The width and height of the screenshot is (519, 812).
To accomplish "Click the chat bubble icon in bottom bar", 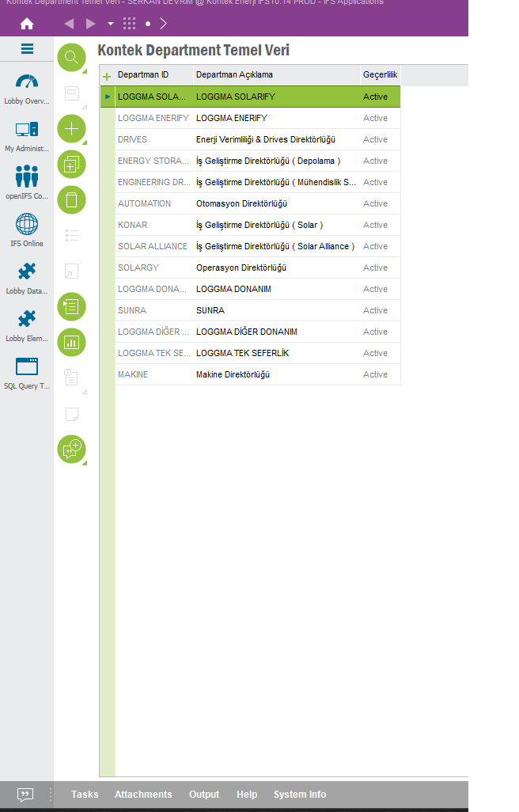I will coord(25,795).
